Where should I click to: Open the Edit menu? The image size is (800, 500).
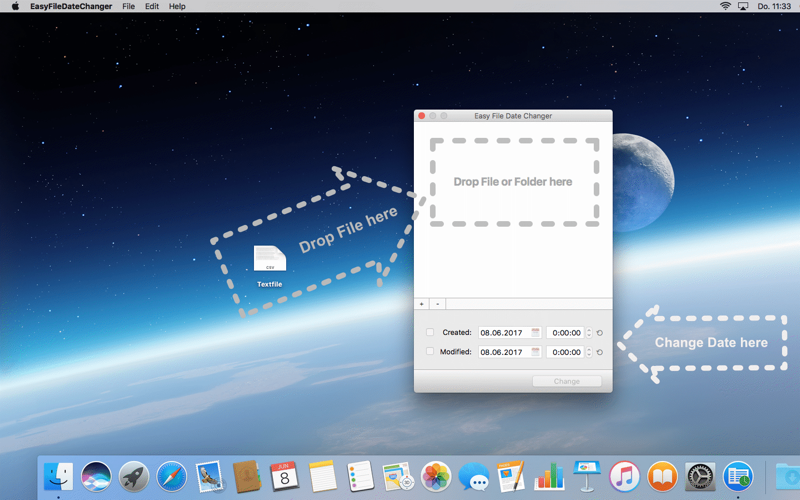tap(152, 6)
